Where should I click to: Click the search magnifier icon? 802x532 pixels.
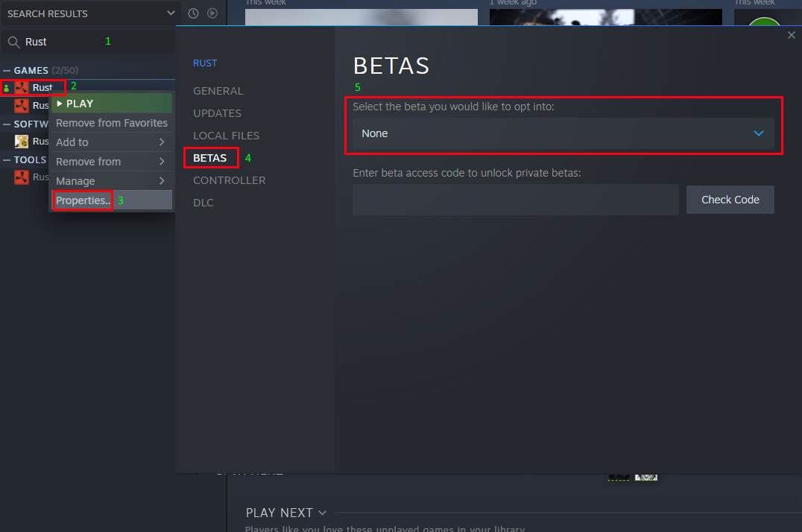tap(14, 42)
